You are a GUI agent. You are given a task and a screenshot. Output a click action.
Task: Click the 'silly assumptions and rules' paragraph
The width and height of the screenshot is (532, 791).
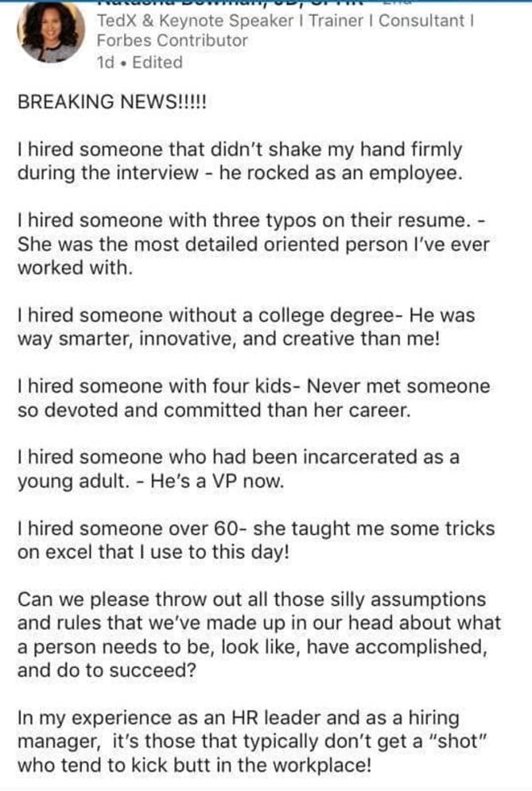pyautogui.click(x=259, y=634)
